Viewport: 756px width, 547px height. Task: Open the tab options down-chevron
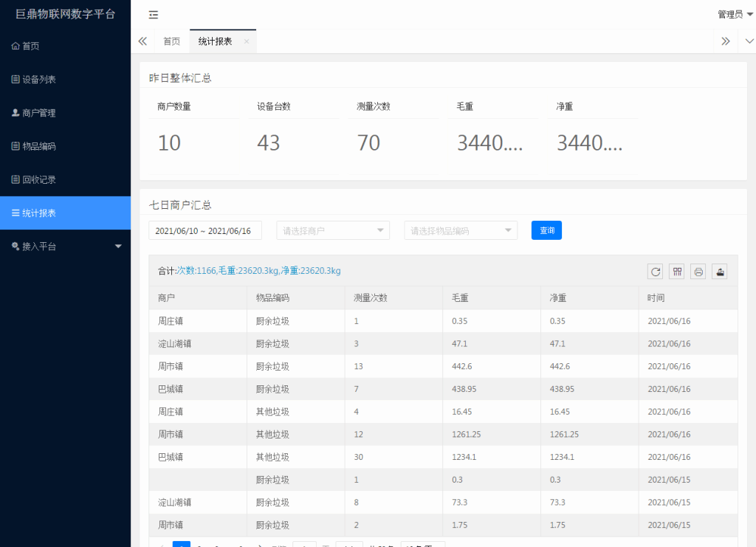pos(749,41)
